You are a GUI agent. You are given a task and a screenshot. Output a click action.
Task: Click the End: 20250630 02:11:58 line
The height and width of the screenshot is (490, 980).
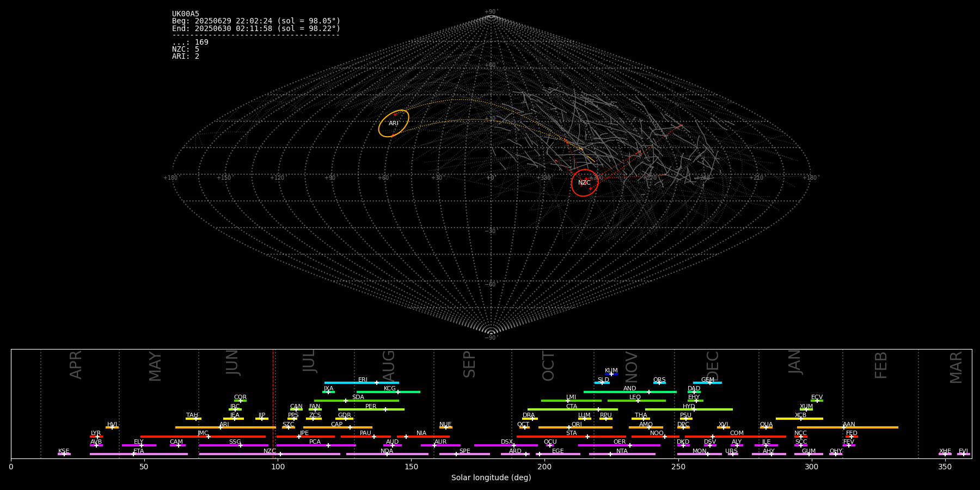[x=256, y=28]
